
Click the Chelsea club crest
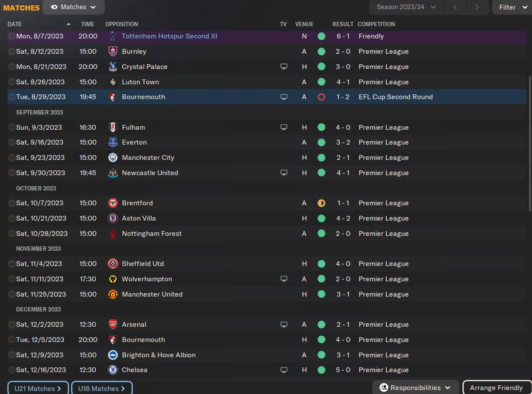(x=113, y=370)
